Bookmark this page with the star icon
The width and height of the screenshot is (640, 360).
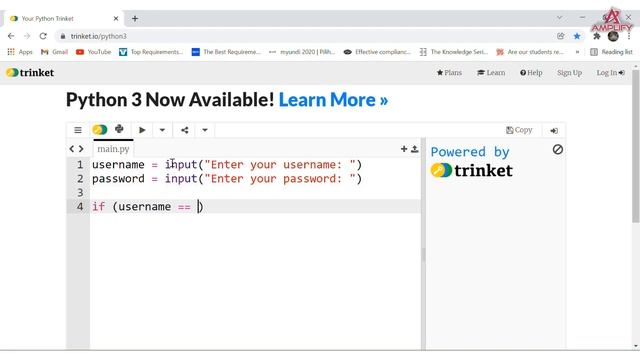[577, 36]
